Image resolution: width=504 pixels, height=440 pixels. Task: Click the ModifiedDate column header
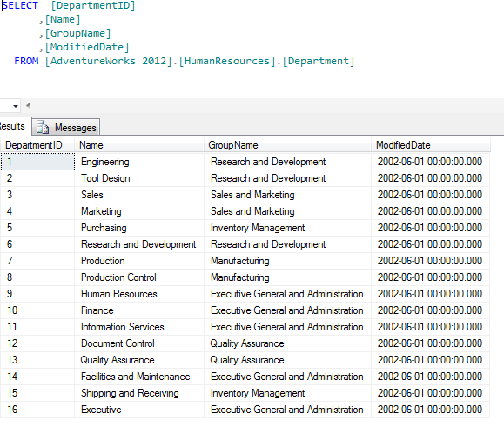(431, 145)
